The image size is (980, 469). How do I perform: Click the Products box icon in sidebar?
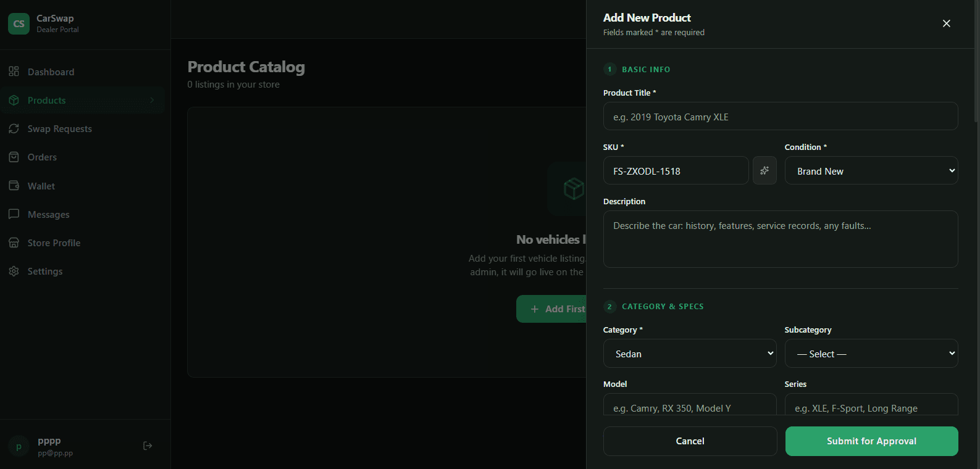coord(14,100)
